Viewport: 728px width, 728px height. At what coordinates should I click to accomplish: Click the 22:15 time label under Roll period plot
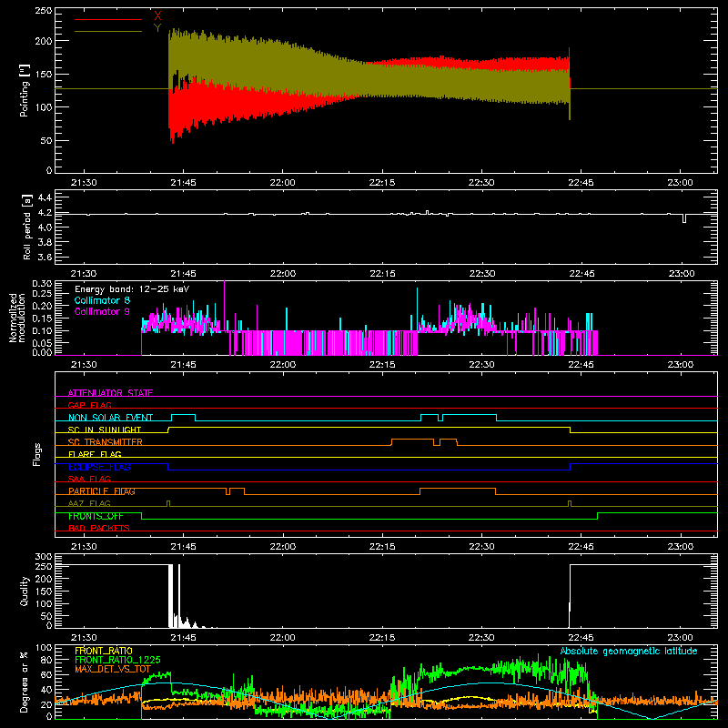pyautogui.click(x=382, y=274)
